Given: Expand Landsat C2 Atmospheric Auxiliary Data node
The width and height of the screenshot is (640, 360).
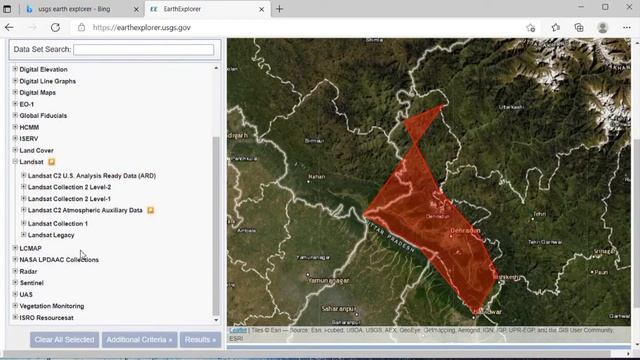Looking at the screenshot, I should point(23,210).
